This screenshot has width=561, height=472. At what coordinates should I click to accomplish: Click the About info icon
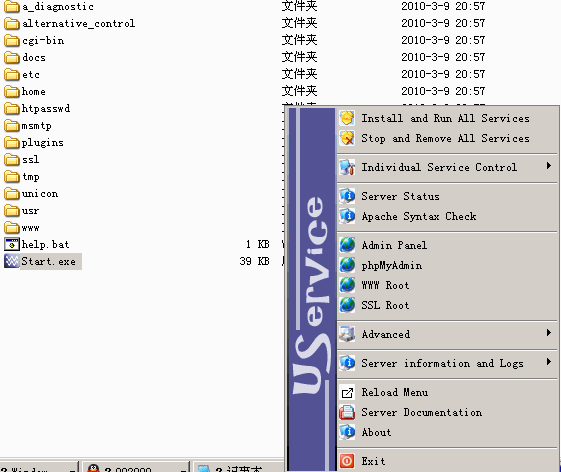pos(347,432)
